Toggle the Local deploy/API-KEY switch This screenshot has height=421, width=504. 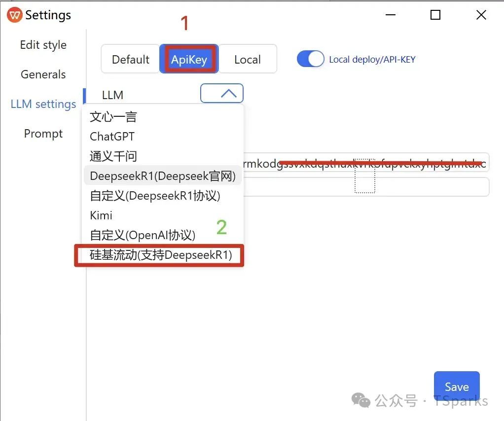[x=310, y=59]
